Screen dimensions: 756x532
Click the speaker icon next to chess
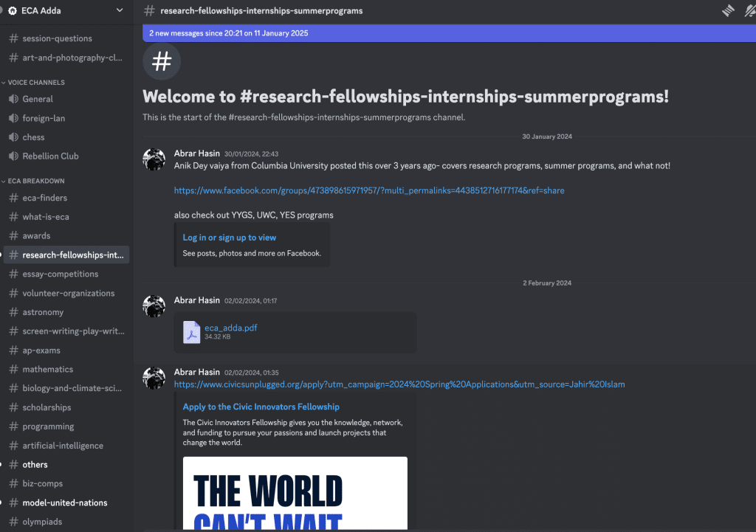pyautogui.click(x=13, y=137)
